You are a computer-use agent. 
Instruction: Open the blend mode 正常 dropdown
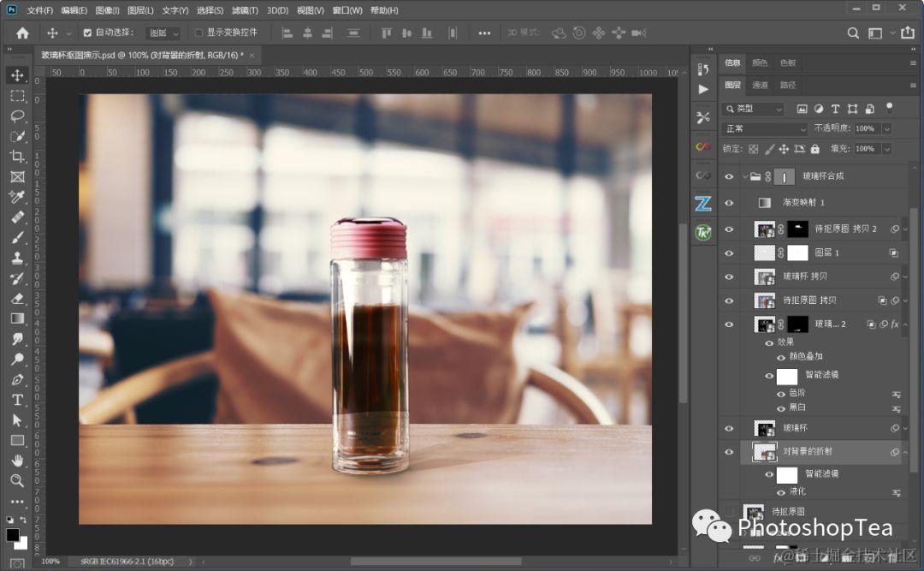765,128
